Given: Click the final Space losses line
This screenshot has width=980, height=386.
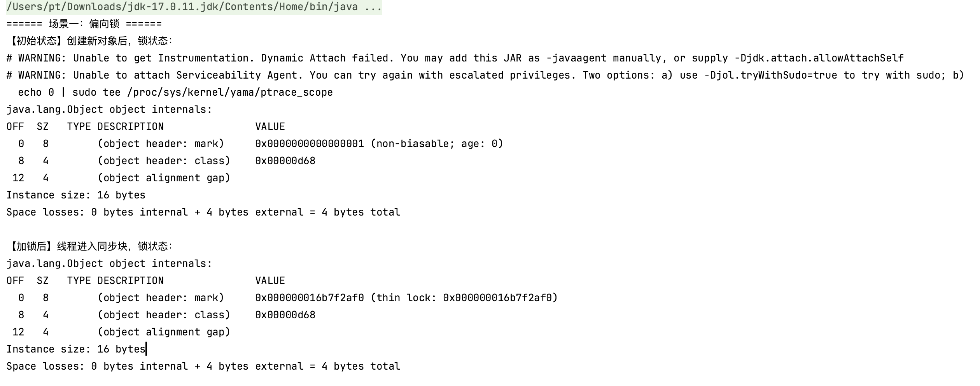Looking at the screenshot, I should pyautogui.click(x=203, y=367).
